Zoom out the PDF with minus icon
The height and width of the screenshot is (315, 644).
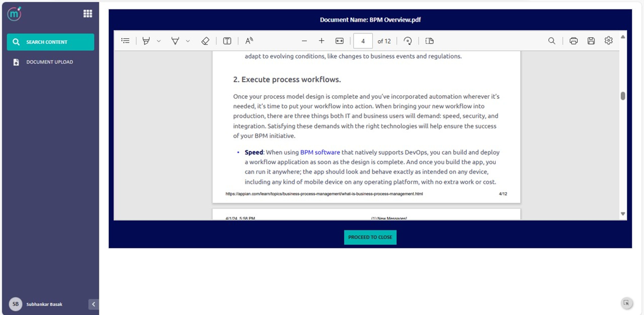[x=304, y=41]
